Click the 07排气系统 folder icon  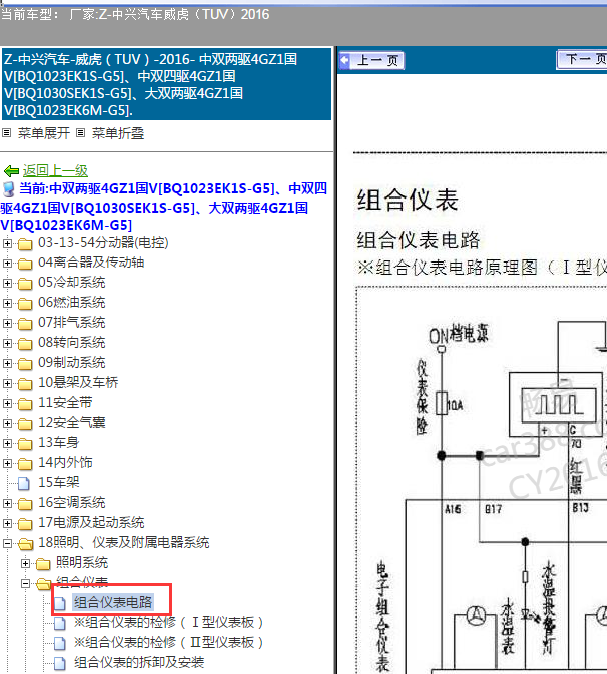pyautogui.click(x=25, y=324)
